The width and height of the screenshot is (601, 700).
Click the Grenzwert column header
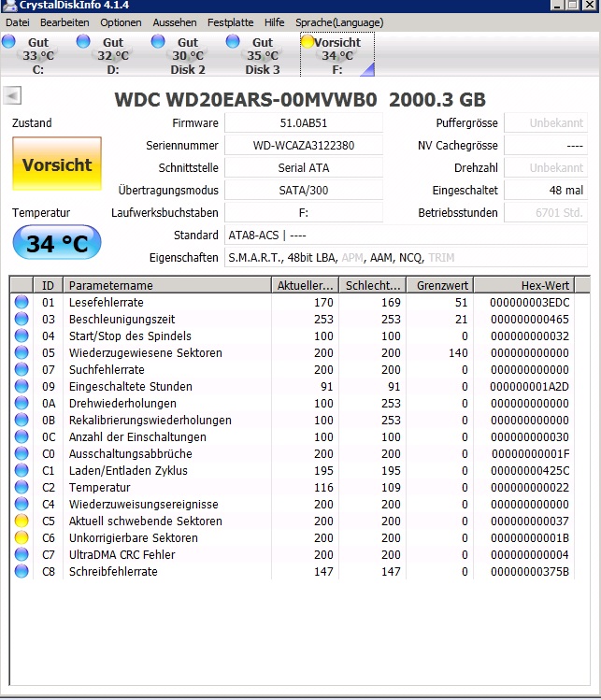pyautogui.click(x=440, y=285)
